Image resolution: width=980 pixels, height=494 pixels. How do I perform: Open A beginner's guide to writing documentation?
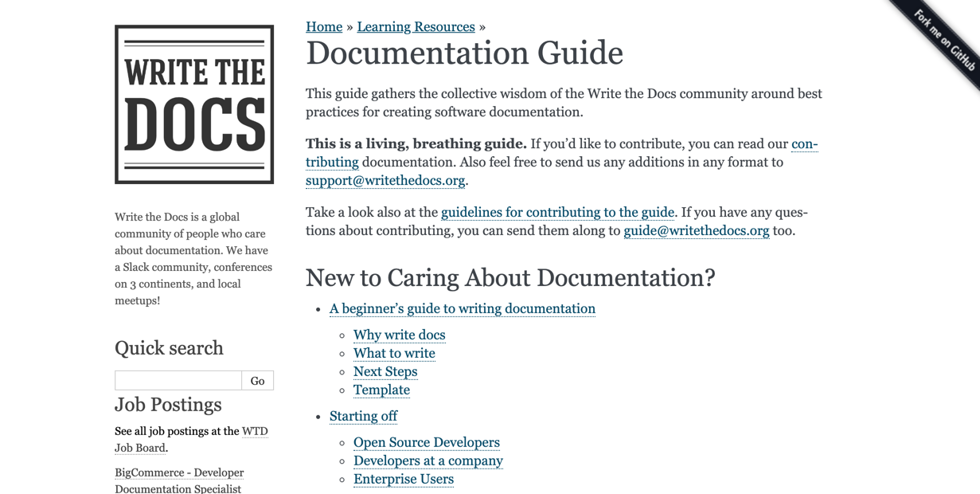pos(463,308)
